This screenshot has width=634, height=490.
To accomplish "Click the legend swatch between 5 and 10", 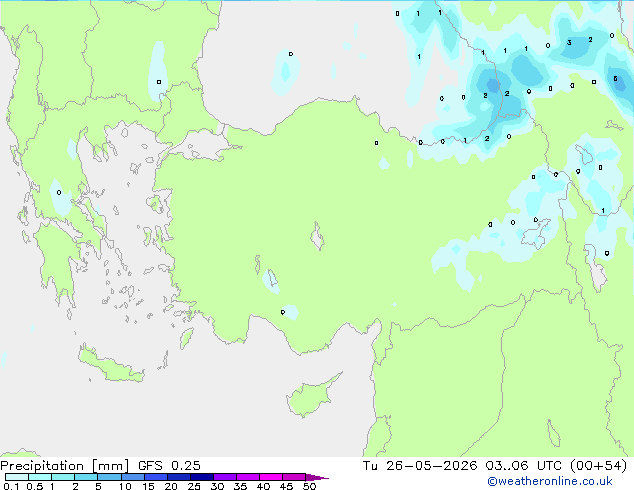I will point(109,477).
